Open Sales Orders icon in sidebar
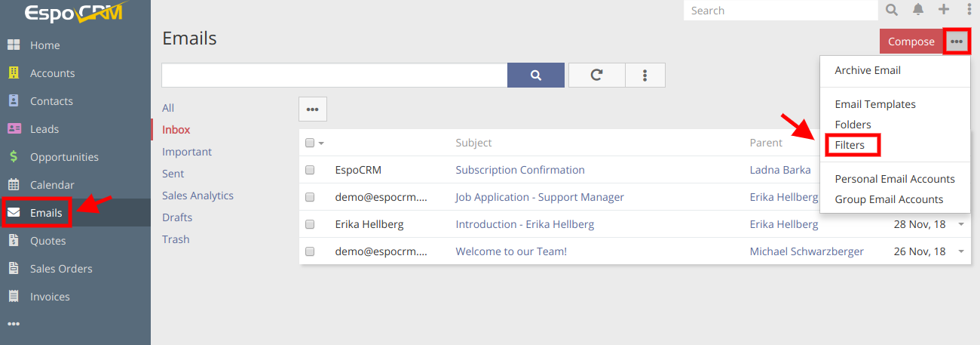 pyautogui.click(x=14, y=269)
